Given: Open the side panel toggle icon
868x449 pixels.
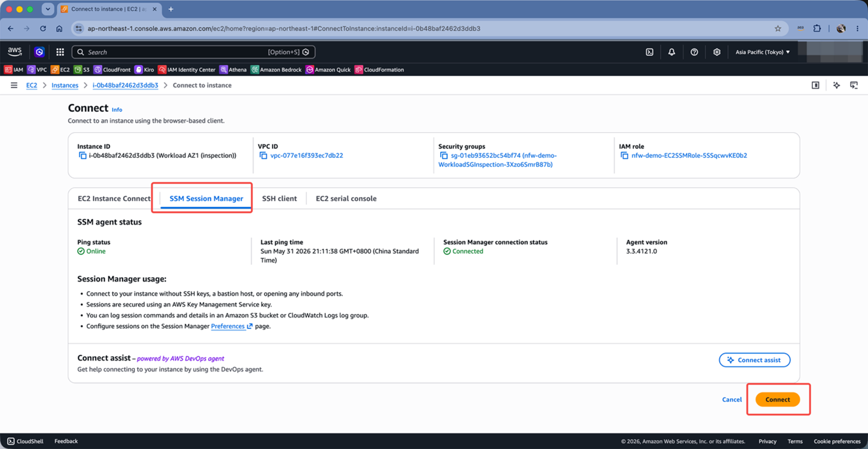Looking at the screenshot, I should click(815, 85).
